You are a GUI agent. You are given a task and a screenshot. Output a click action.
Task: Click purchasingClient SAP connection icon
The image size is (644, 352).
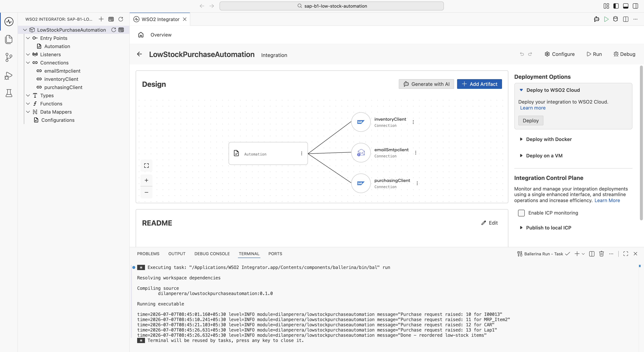(361, 183)
